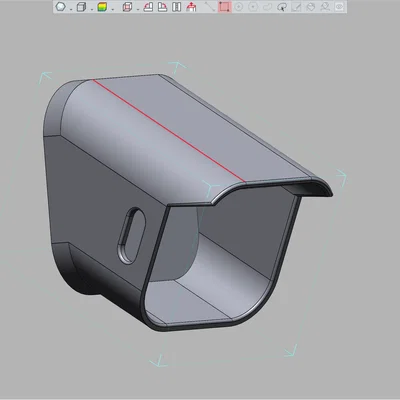Viewport: 400px width, 400px height.
Task: Click the red house with arrow icon
Action: [x=191, y=7]
